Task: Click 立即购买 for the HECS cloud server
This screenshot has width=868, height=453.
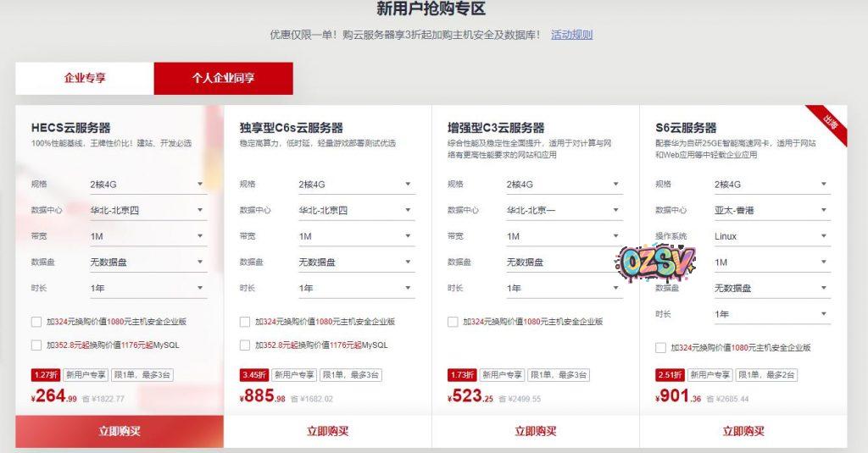Action: point(120,431)
